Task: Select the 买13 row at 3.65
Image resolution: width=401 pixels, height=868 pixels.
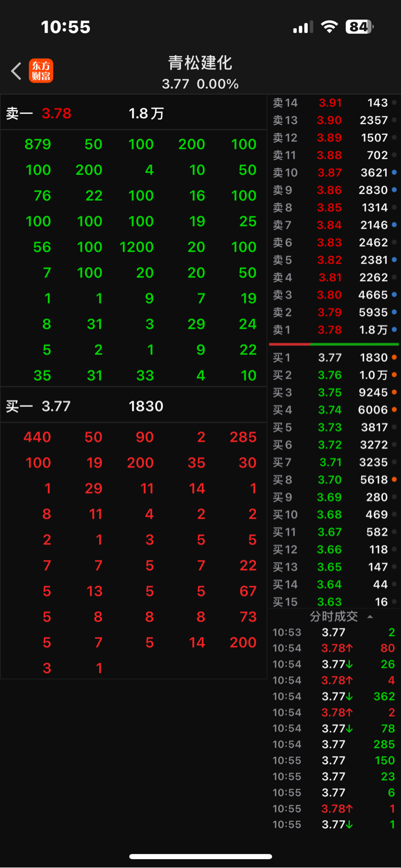Action: [334, 567]
